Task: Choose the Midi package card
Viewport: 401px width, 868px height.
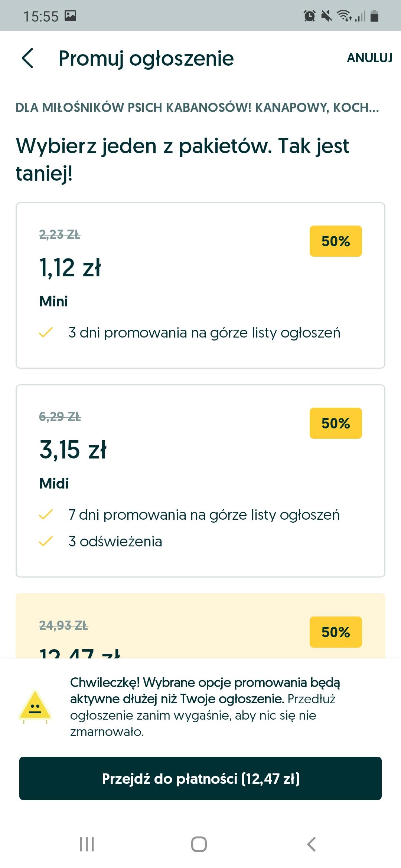Action: 200,480
